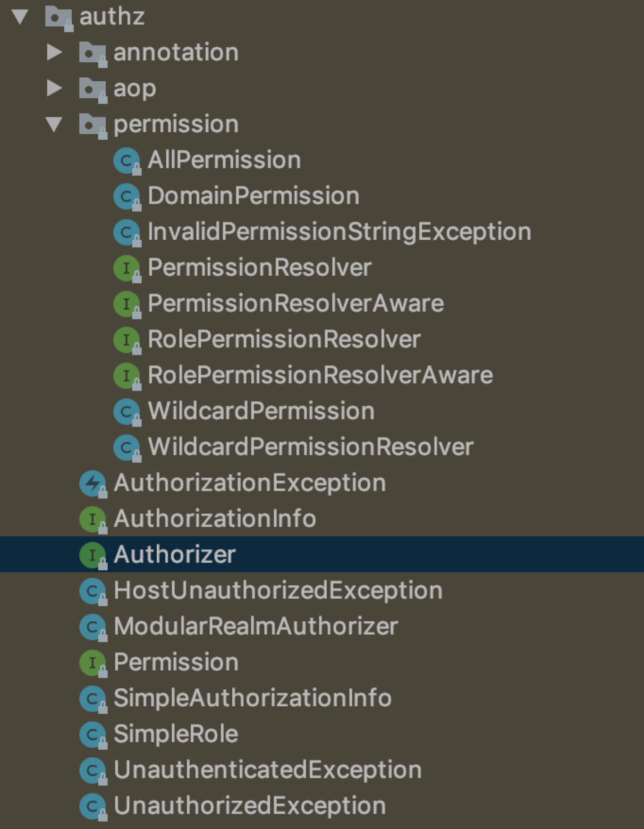Expand the aop package arrow
Screen dimensions: 644x829
point(54,88)
